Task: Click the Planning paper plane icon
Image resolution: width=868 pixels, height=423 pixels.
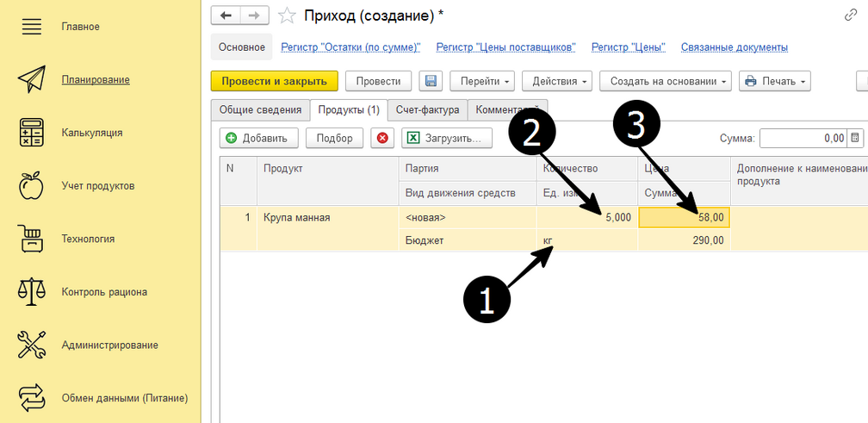Action: click(x=31, y=80)
